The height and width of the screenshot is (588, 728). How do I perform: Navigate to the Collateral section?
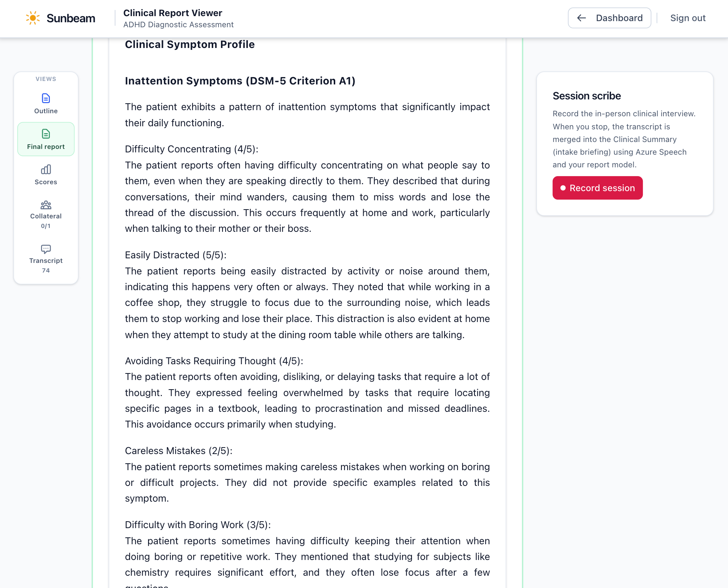(46, 214)
